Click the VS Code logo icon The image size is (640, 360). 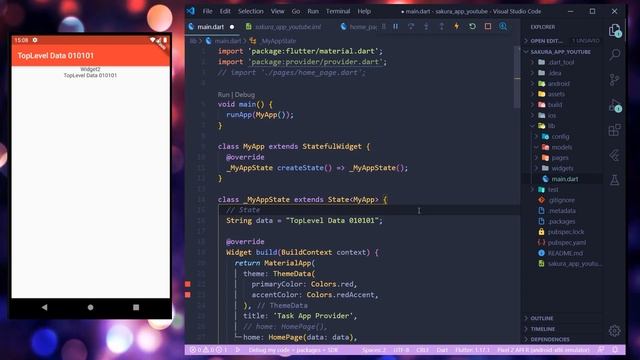191,11
